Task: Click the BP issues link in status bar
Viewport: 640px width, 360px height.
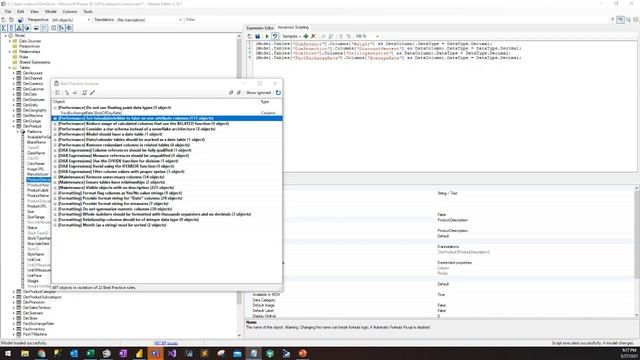Action: coord(166,343)
